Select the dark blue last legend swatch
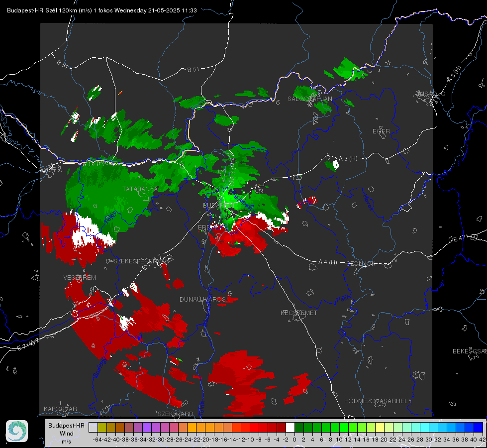Screen dimensions: 487x448 (479, 427)
